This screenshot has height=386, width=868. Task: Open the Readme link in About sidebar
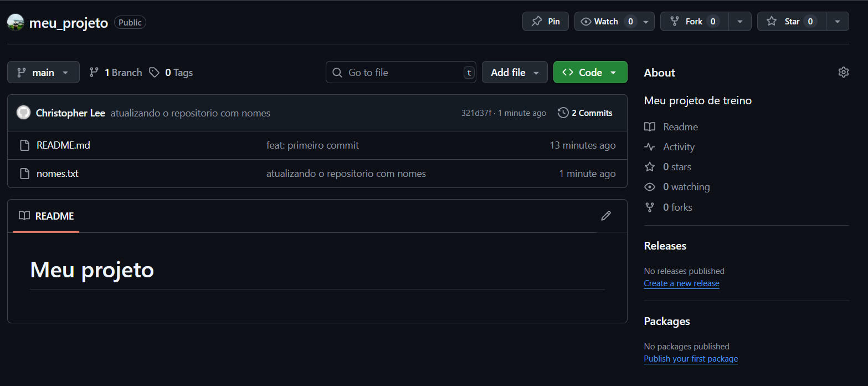pyautogui.click(x=671, y=127)
